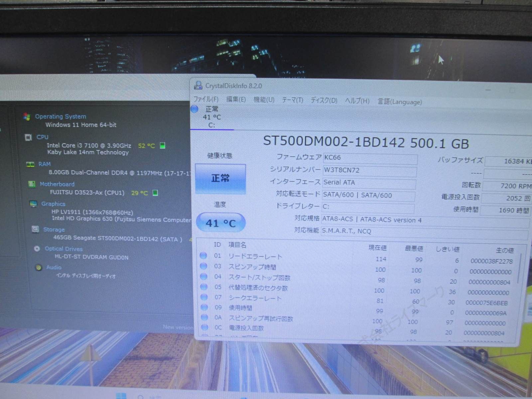This screenshot has height=399, width=532.
Task: Click the Motherboard icon in Speccy
Action: [x=32, y=184]
